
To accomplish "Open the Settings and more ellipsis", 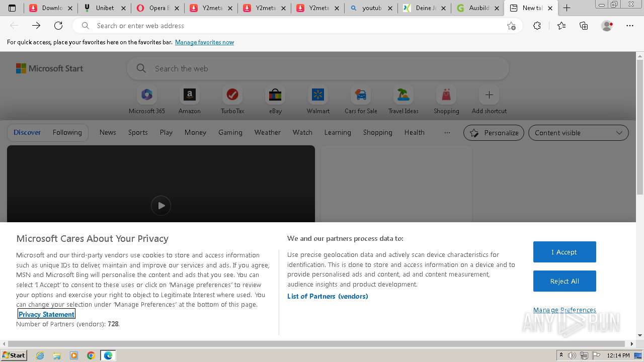I will point(630,26).
